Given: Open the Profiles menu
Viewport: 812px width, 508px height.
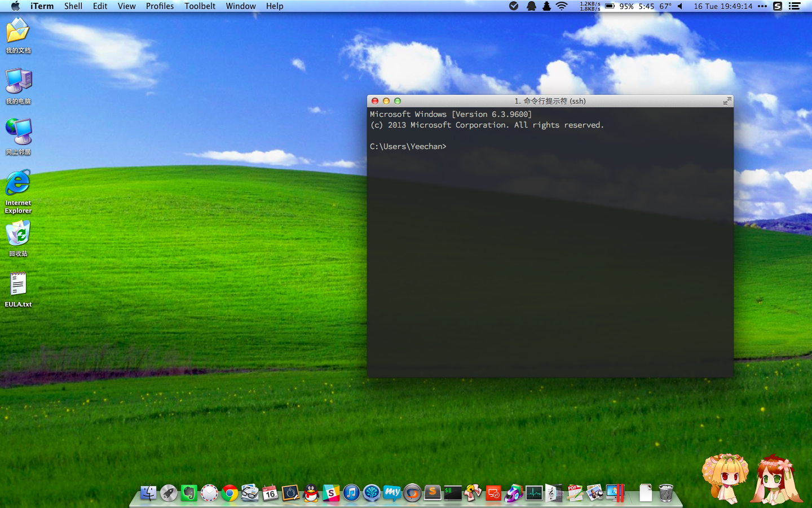Looking at the screenshot, I should [160, 6].
